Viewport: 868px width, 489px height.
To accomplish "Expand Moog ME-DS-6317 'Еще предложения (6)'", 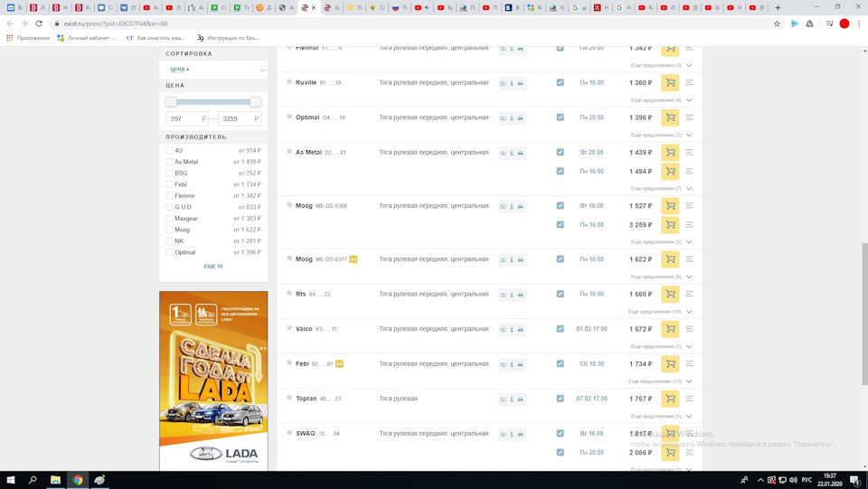I will tap(661, 277).
